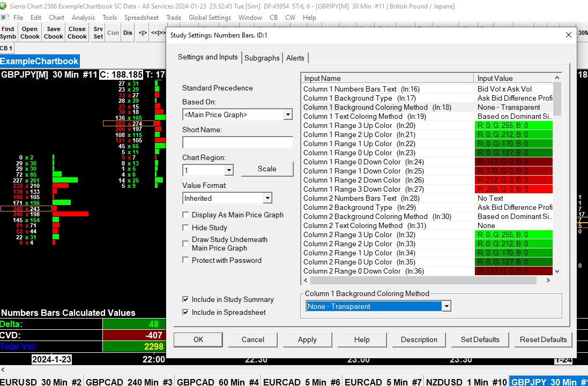Select the Settings and Inputs tab
Viewport: 588px width, 386px height.
(208, 57)
